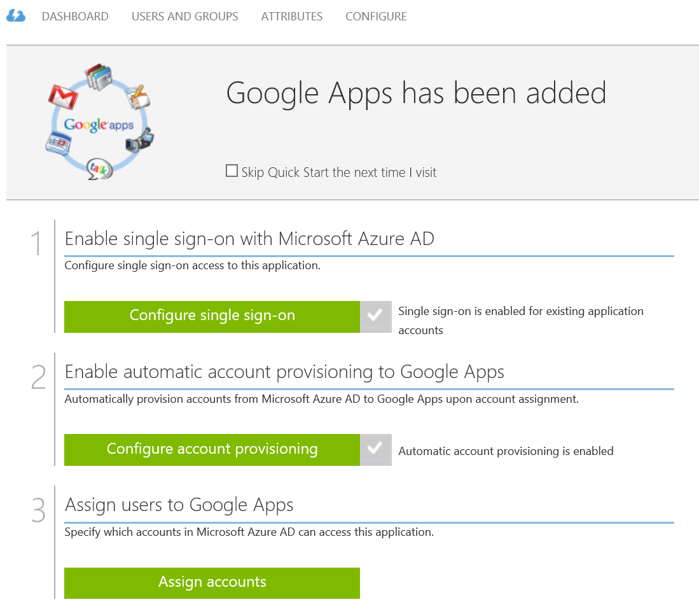
Task: Enable Skip Quick Start checkbox
Action: pyautogui.click(x=232, y=171)
